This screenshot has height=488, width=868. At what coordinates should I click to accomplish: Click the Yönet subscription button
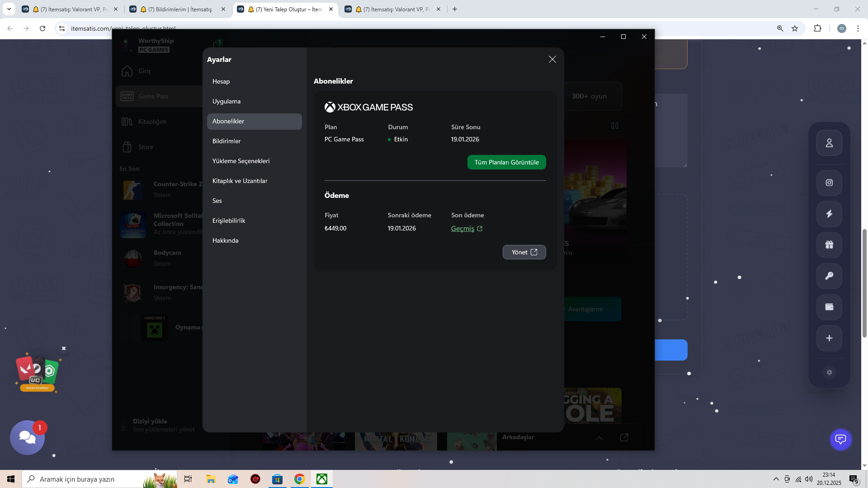coord(524,252)
